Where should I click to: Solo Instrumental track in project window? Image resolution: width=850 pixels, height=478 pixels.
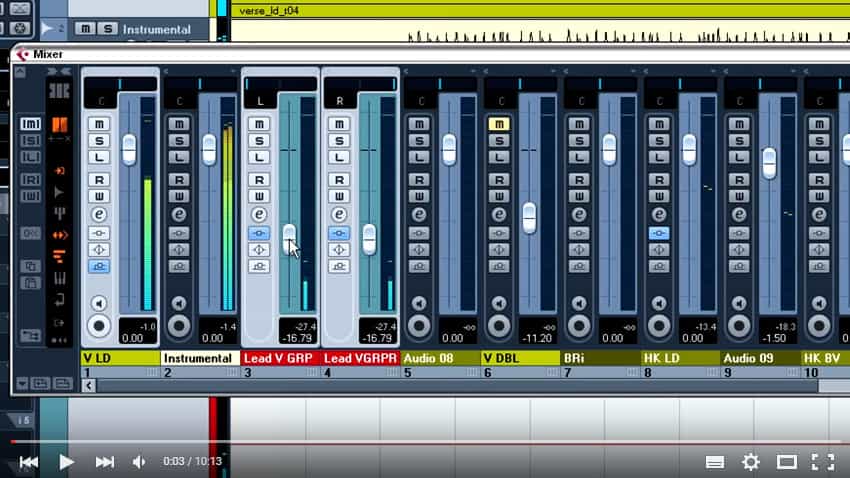point(107,29)
